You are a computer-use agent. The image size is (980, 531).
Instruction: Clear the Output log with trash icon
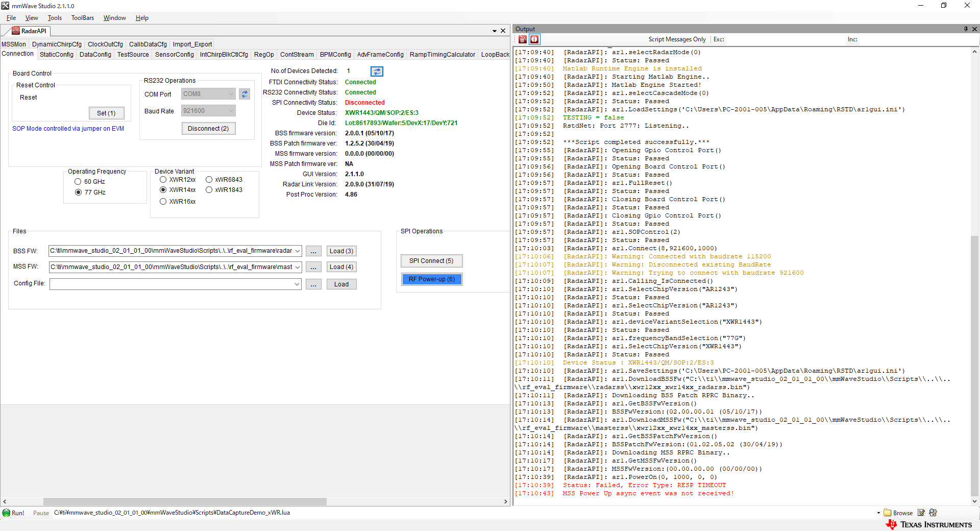[x=523, y=39]
